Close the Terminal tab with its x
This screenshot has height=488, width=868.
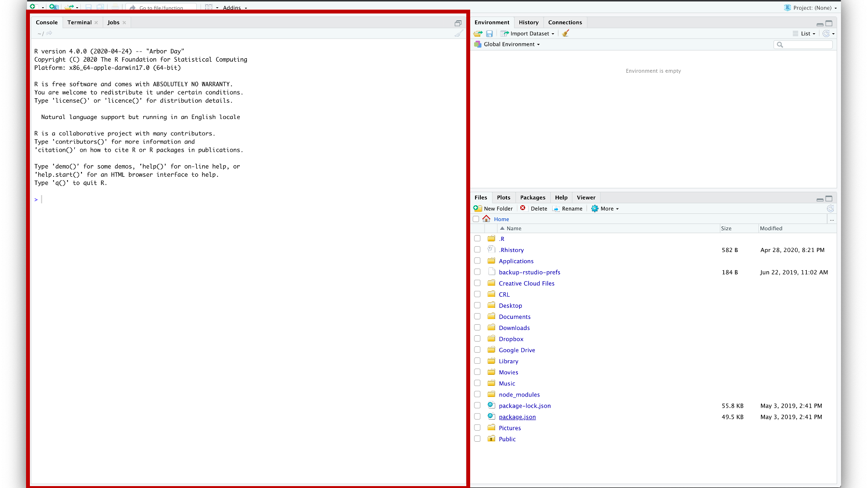(96, 23)
